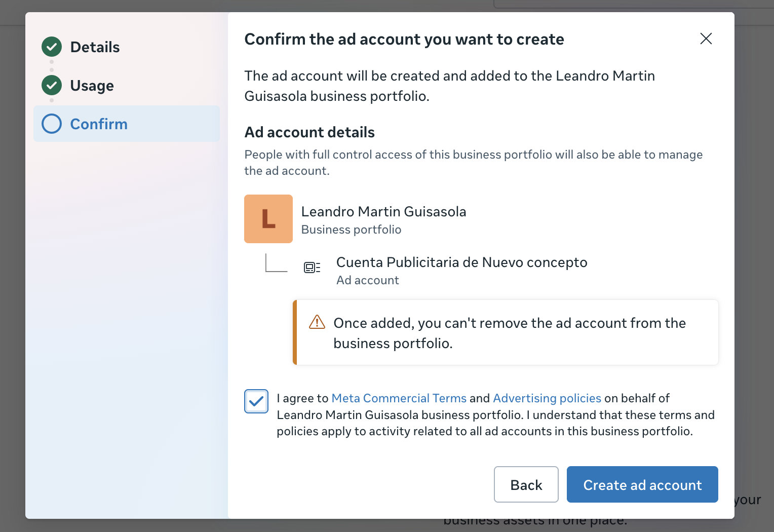The image size is (774, 532).
Task: Click the green checkmark icon beside Usage
Action: click(x=52, y=86)
